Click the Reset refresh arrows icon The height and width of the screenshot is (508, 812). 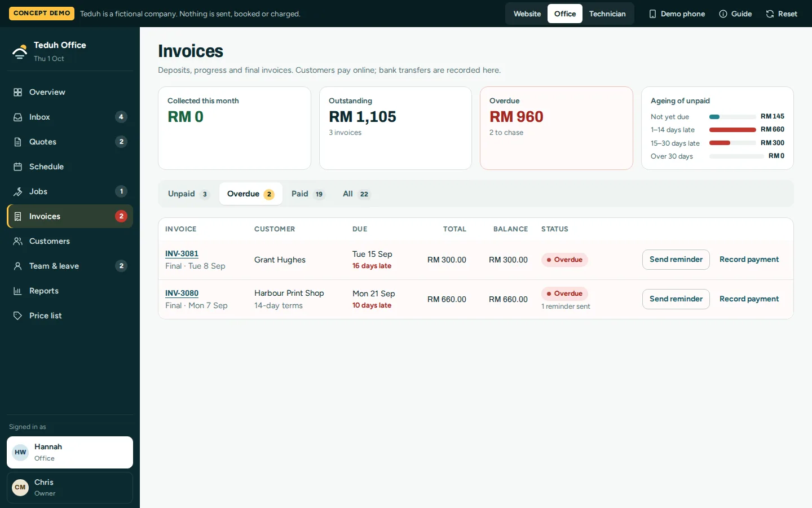pos(770,14)
